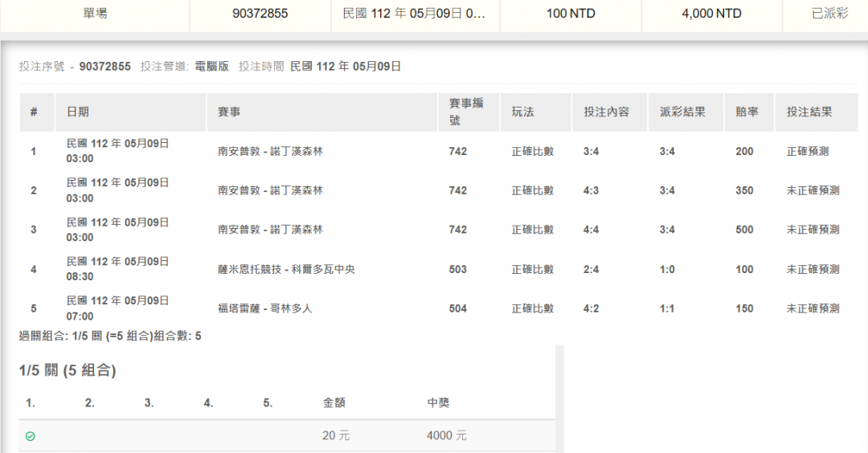The height and width of the screenshot is (453, 868).
Task: Click odds value 150 in row 5
Action: [744, 308]
